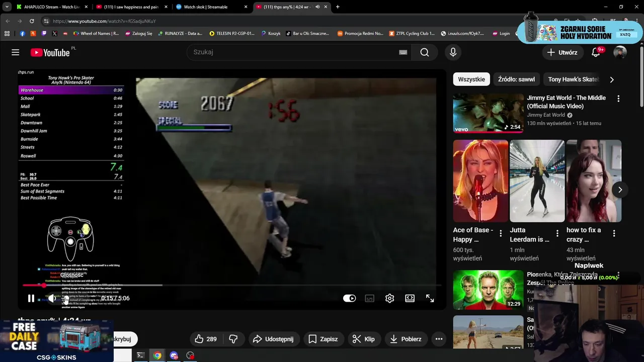
Task: Open options menu for Ace of Base short
Action: click(x=501, y=233)
